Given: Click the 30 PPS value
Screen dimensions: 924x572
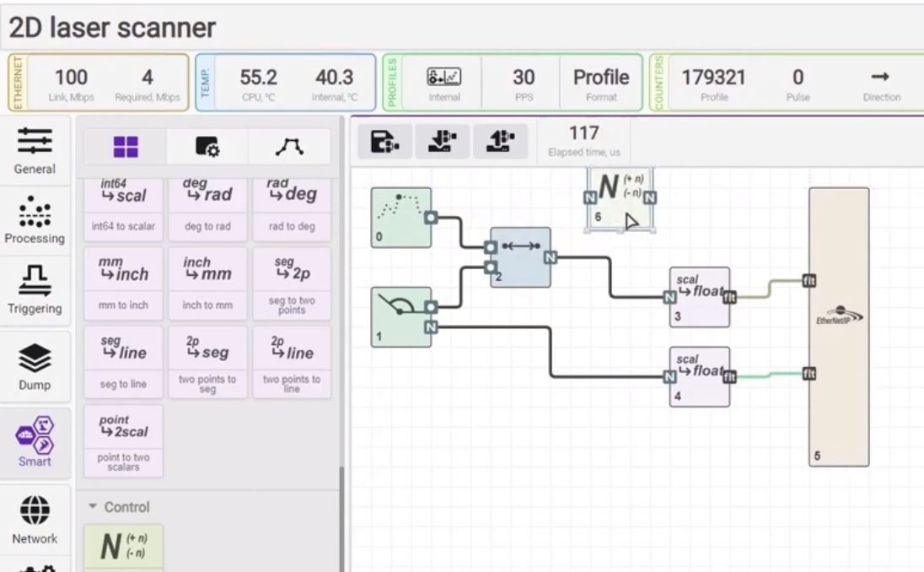Looking at the screenshot, I should [x=524, y=78].
